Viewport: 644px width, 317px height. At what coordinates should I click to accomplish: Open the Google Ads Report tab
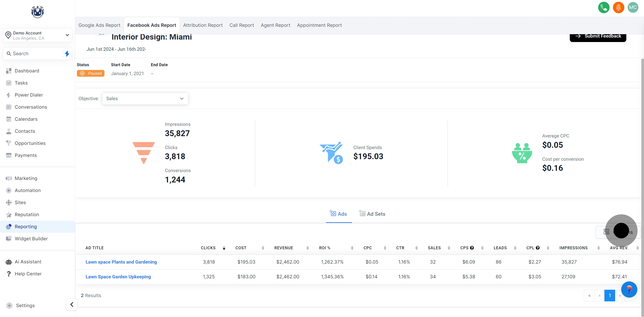point(99,25)
